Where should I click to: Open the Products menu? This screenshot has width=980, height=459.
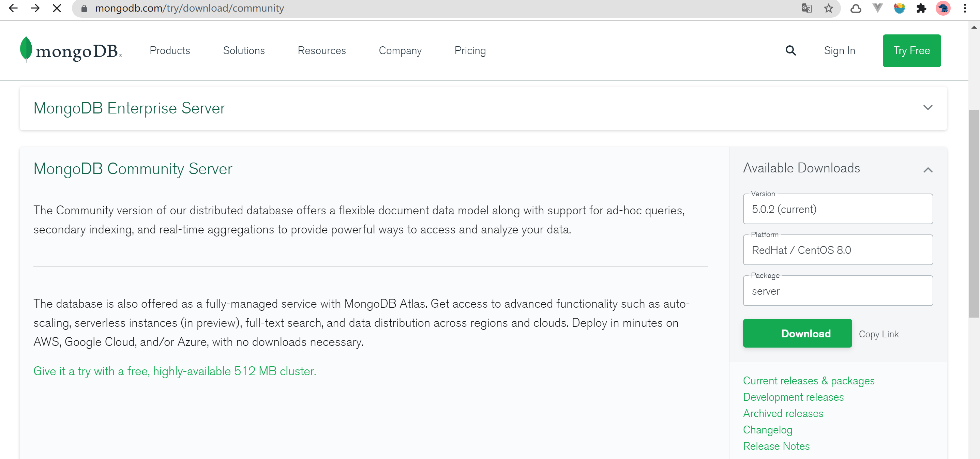(170, 50)
